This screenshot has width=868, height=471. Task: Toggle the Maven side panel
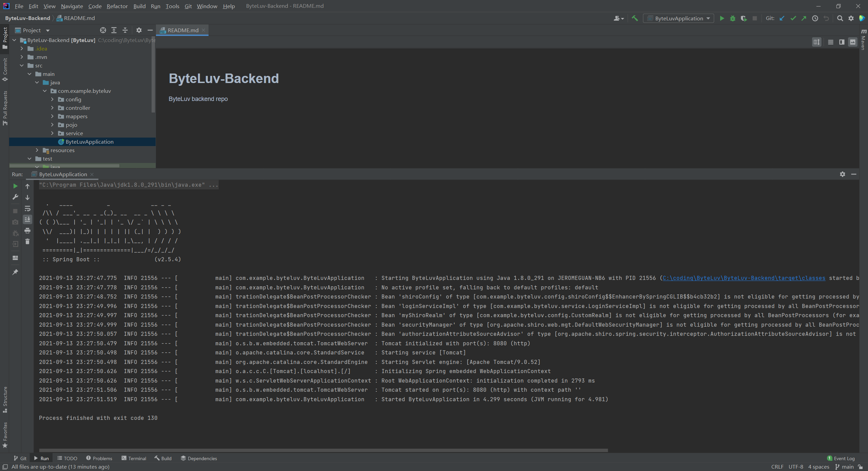864,40
